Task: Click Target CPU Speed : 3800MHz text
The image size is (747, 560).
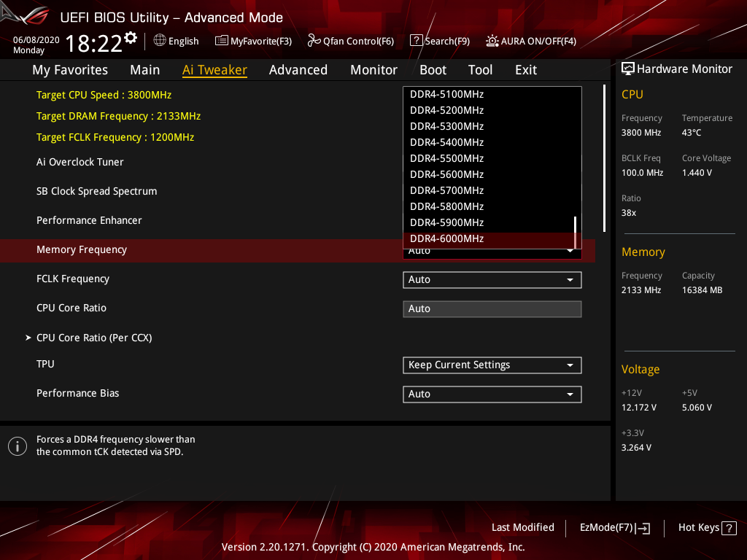Action: [x=104, y=96]
